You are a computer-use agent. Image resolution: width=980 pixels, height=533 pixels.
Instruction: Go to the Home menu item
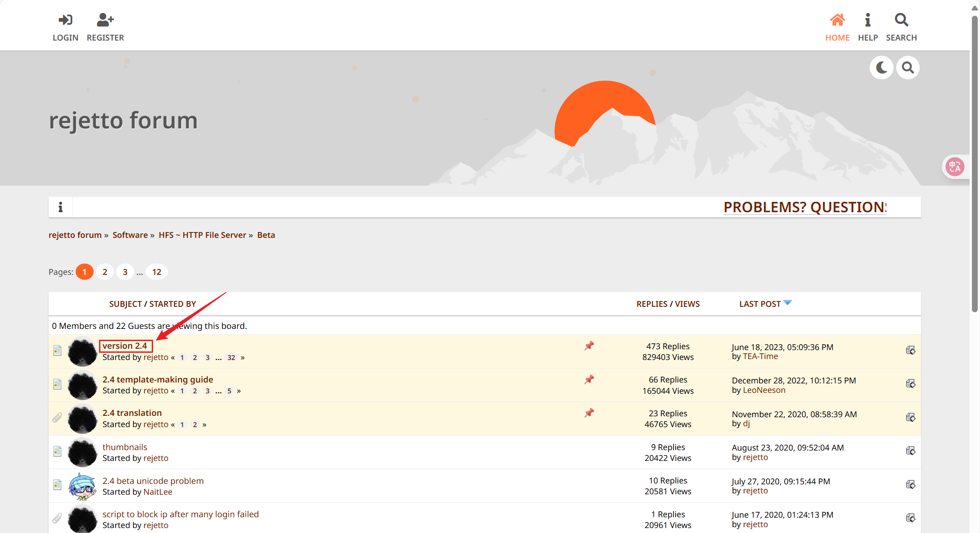tap(837, 27)
